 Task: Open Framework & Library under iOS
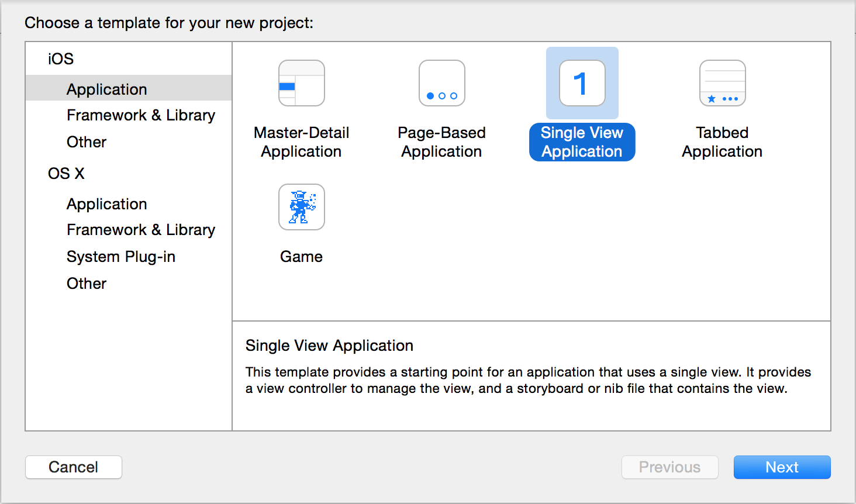[x=141, y=115]
